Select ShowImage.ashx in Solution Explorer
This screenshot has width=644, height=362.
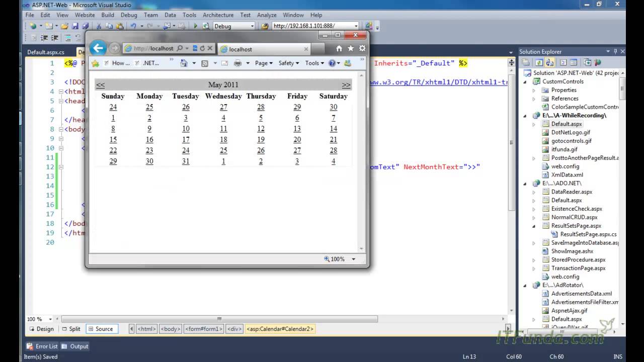point(572,251)
